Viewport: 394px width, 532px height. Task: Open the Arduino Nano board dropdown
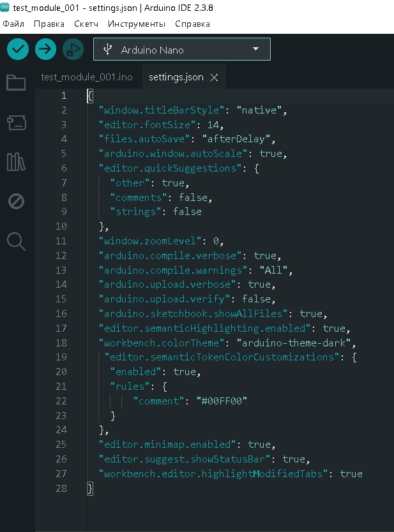(x=182, y=50)
